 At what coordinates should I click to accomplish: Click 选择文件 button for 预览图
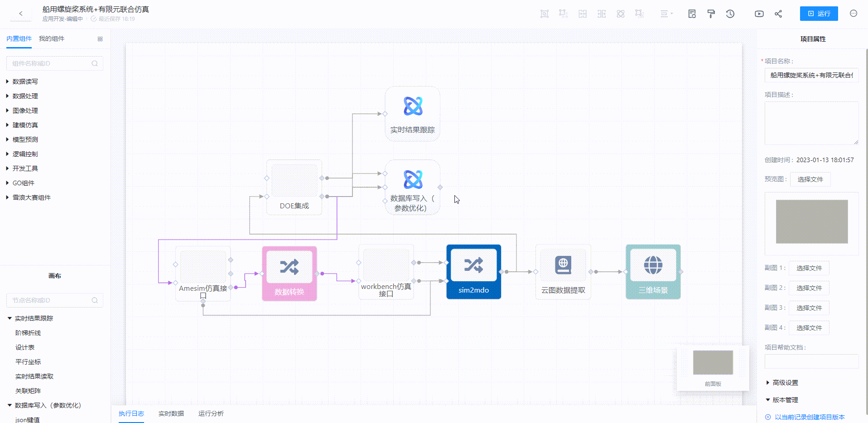pyautogui.click(x=810, y=179)
